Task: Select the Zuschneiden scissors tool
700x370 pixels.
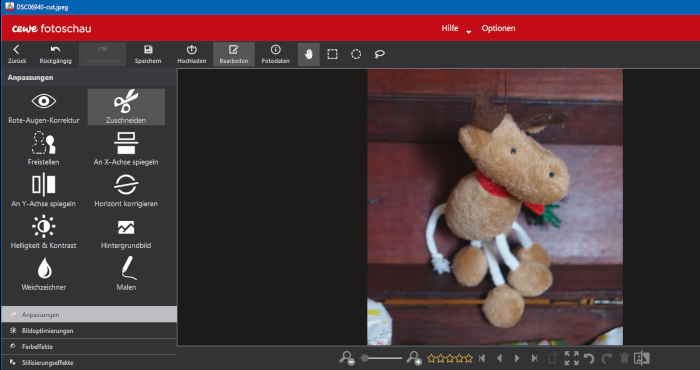Action: [126, 107]
